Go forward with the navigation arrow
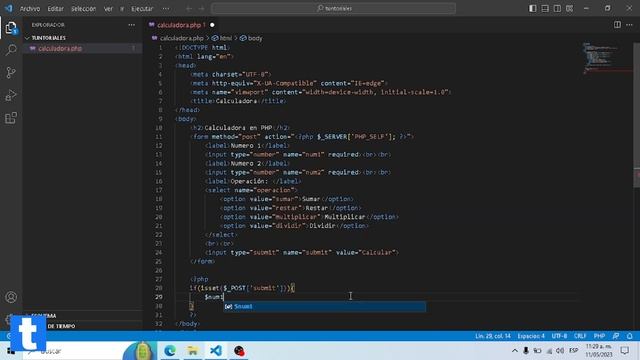The height and width of the screenshot is (360, 640). [201, 8]
